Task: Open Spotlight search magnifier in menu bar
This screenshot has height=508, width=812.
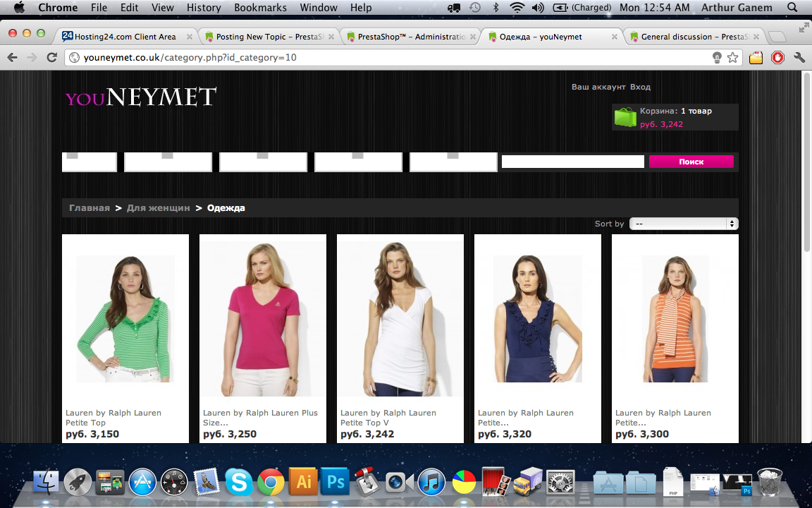Action: coord(792,7)
